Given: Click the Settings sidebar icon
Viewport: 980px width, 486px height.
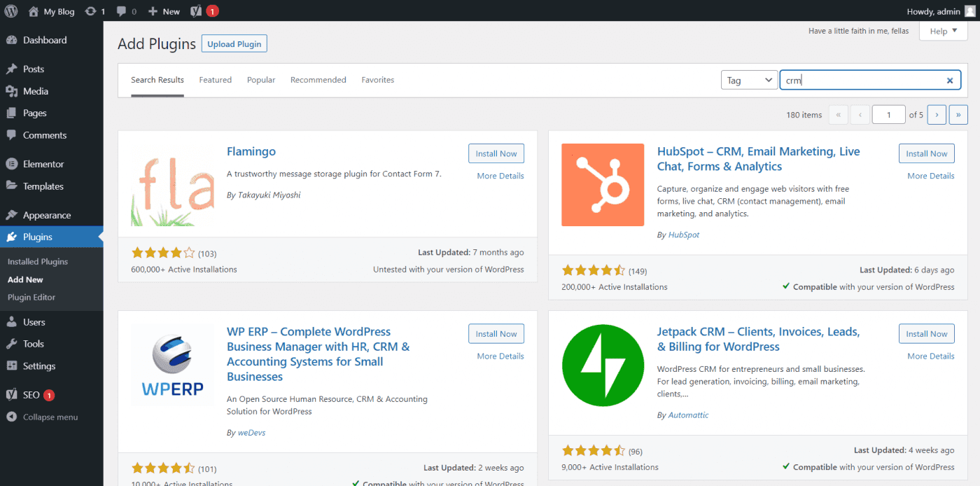Looking at the screenshot, I should (11, 366).
